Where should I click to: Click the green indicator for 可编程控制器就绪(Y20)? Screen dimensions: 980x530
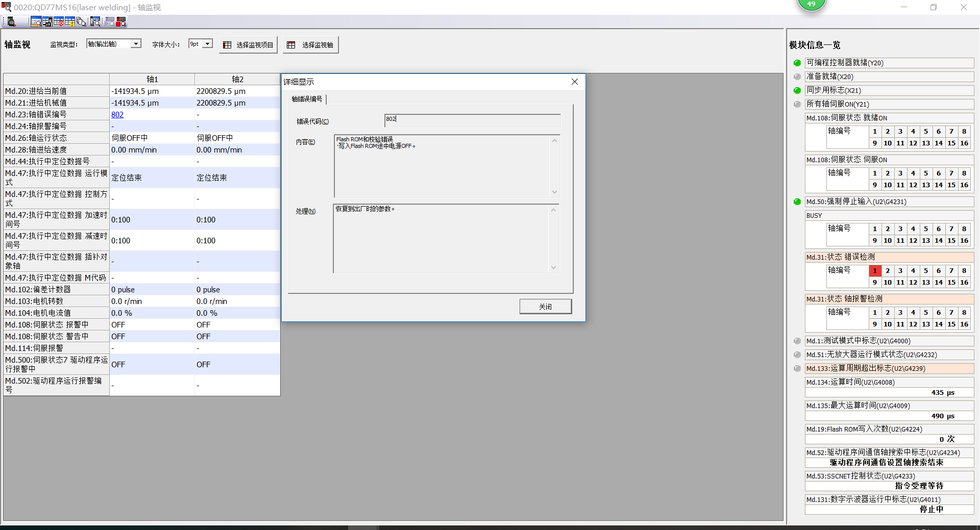click(797, 63)
